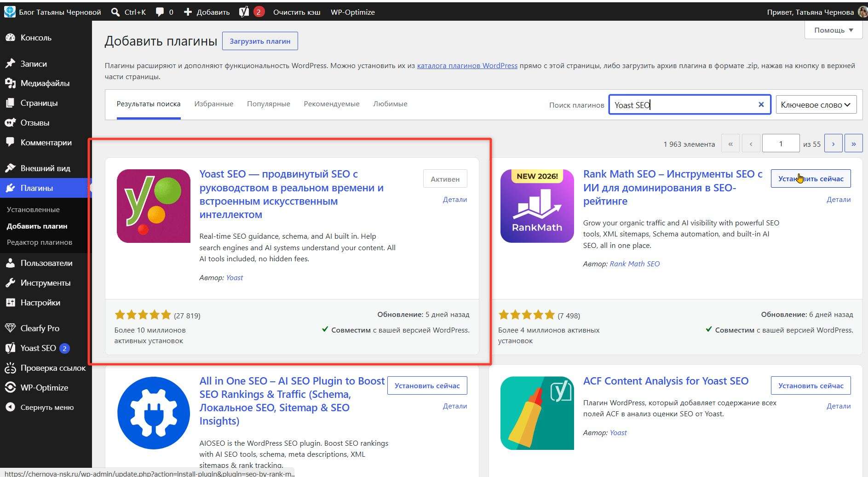
Task: Click the plus icon next to Добавить
Action: pyautogui.click(x=188, y=12)
